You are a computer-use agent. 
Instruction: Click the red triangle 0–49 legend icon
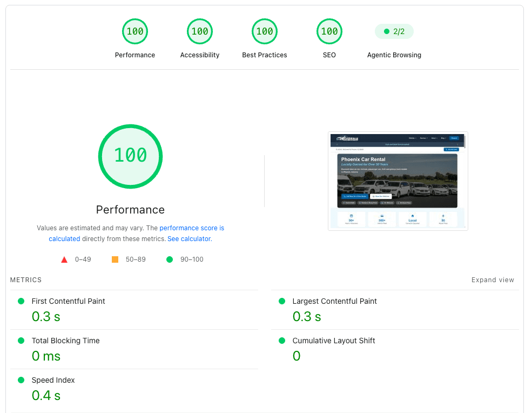64,260
